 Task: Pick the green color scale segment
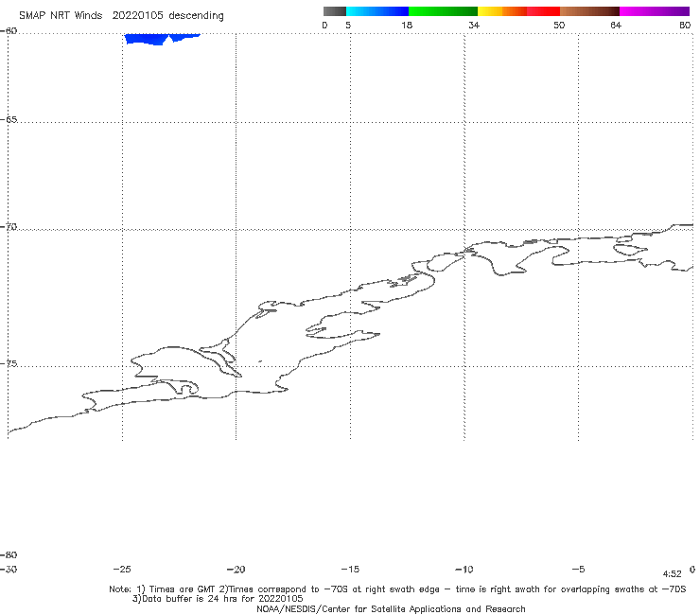pos(443,11)
